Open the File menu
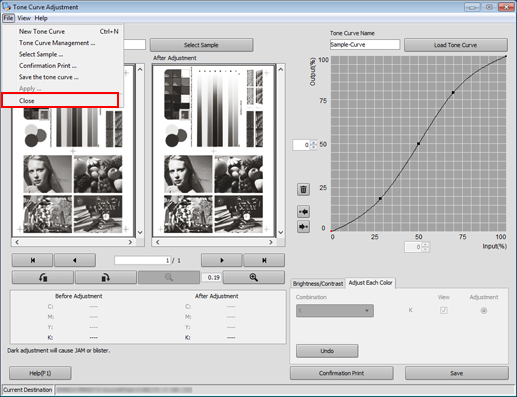 [x=8, y=18]
